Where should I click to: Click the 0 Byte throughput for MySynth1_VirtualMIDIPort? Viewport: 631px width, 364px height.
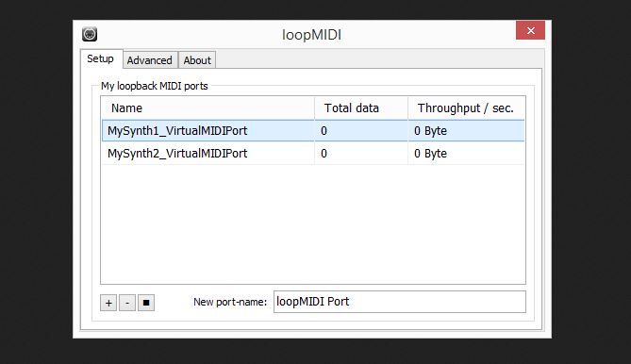(x=431, y=131)
